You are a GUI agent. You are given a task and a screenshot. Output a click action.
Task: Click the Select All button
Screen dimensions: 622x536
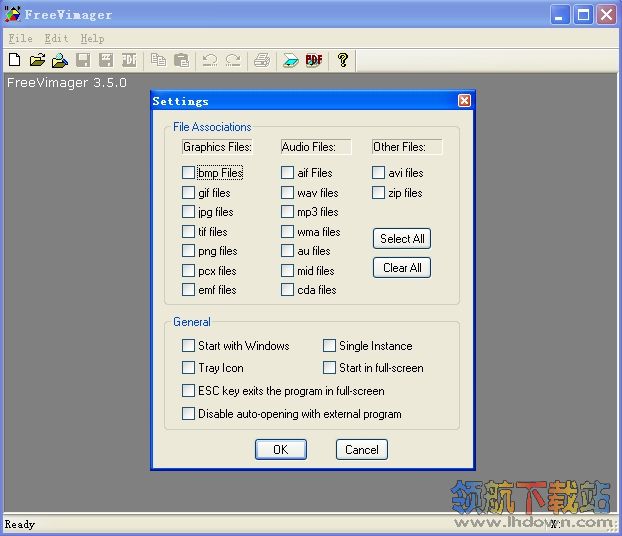tap(402, 238)
